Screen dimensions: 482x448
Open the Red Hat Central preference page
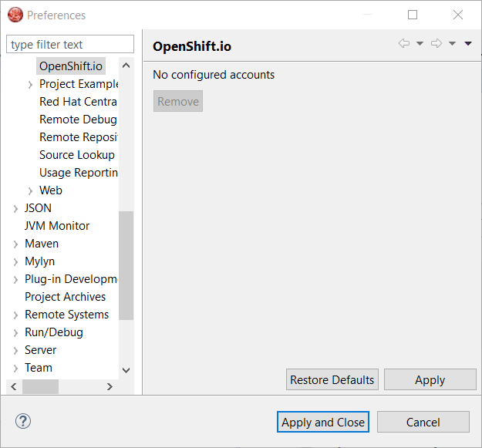78,102
